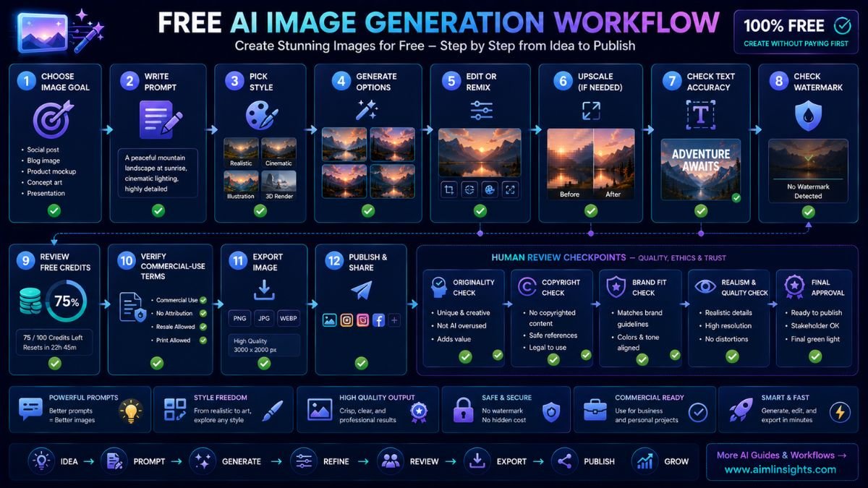
Task: Click the brush icon in Style Freedom
Action: [x=273, y=410]
